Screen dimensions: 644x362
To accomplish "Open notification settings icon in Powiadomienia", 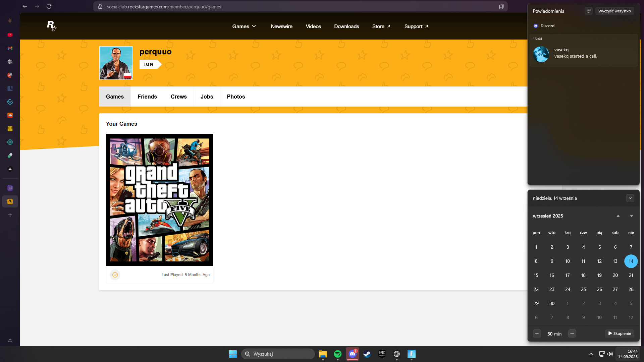I will [589, 11].
